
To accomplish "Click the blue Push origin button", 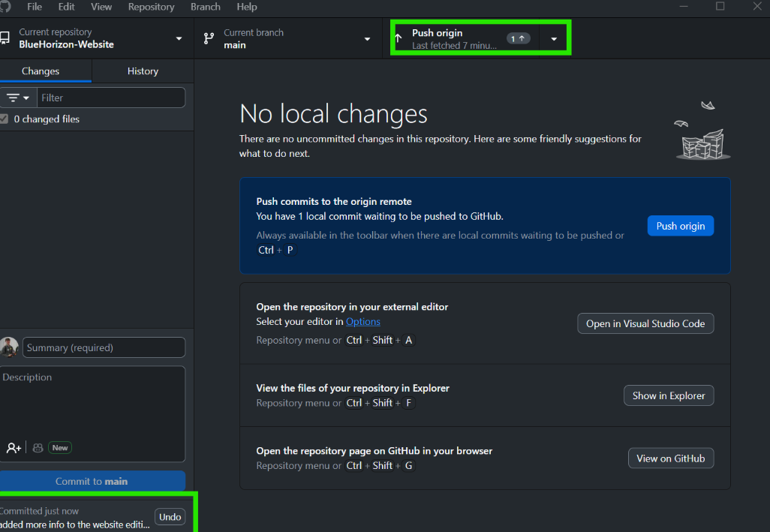I will [681, 226].
